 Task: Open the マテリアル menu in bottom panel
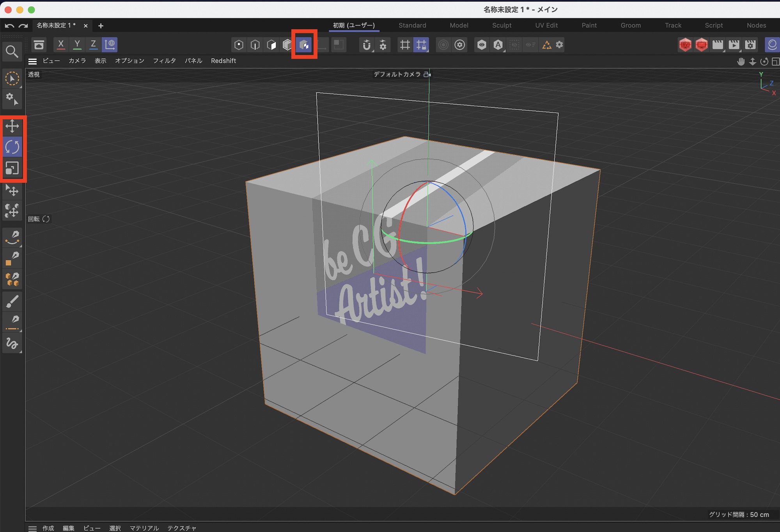point(144,528)
